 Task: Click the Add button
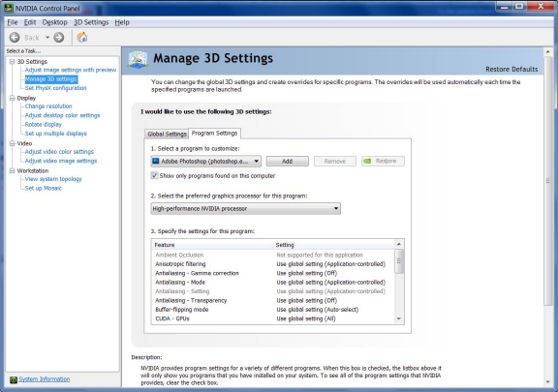click(x=287, y=161)
